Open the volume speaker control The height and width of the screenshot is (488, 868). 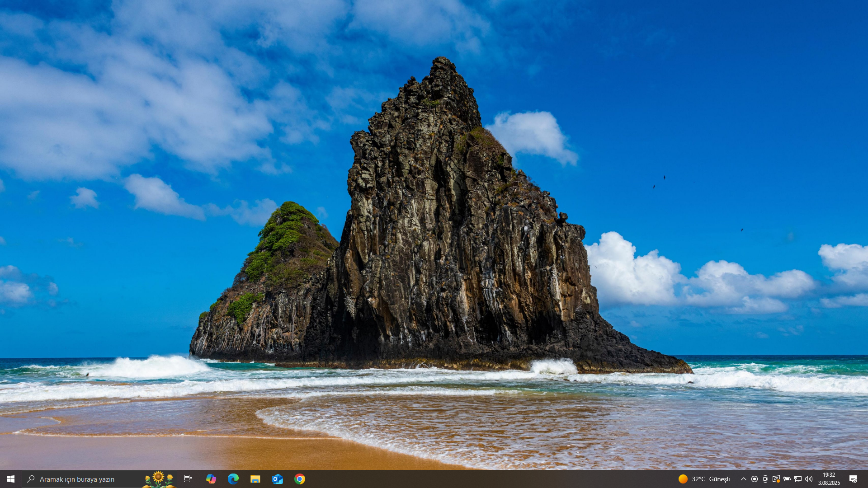coord(808,479)
